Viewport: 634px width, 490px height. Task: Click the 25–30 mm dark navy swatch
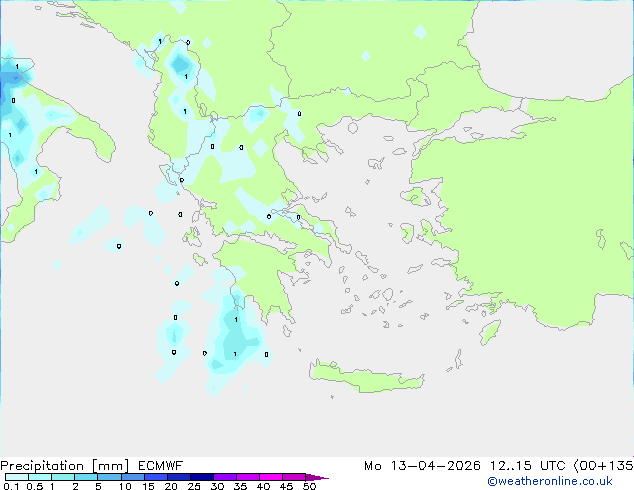tap(201, 477)
